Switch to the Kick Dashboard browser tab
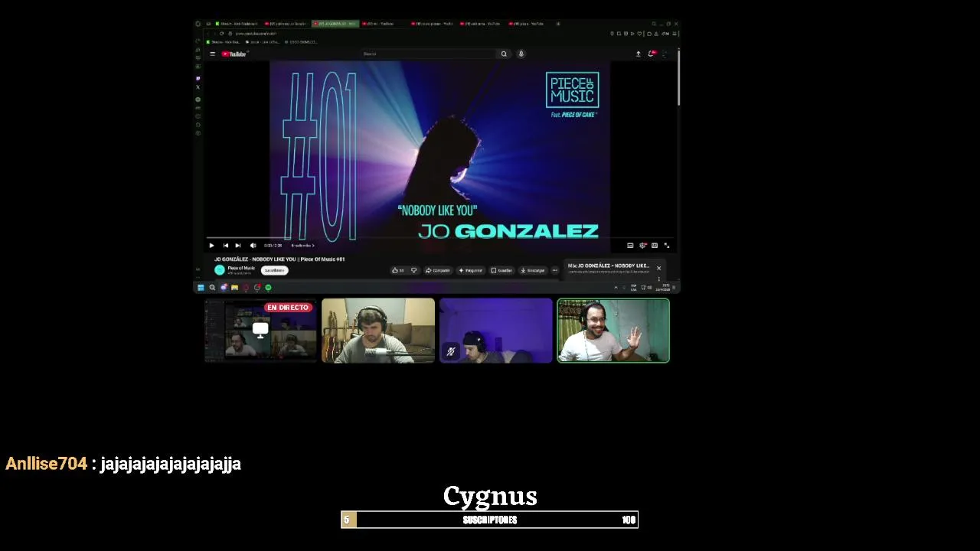The height and width of the screenshot is (551, 980). coord(237,24)
